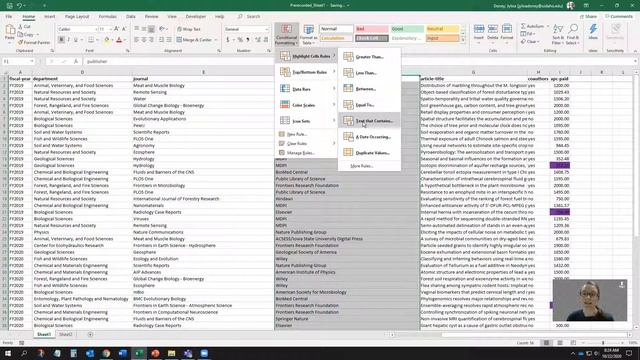The width and height of the screenshot is (640, 360).
Task: Apply the Calculation cell style
Action: (x=336, y=38)
